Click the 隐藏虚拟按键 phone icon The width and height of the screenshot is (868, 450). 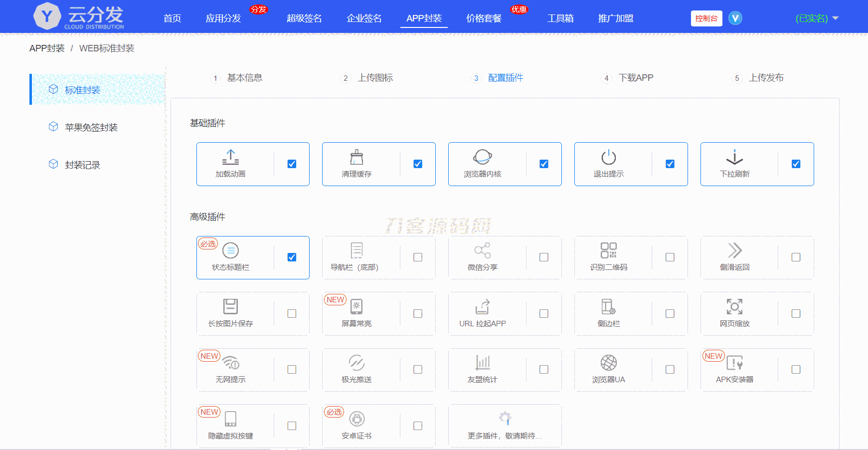coord(230,419)
